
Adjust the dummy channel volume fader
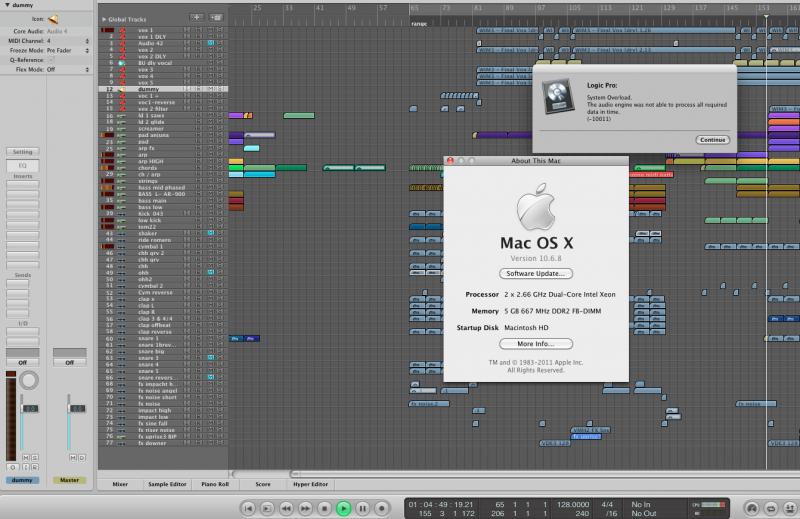(31, 408)
